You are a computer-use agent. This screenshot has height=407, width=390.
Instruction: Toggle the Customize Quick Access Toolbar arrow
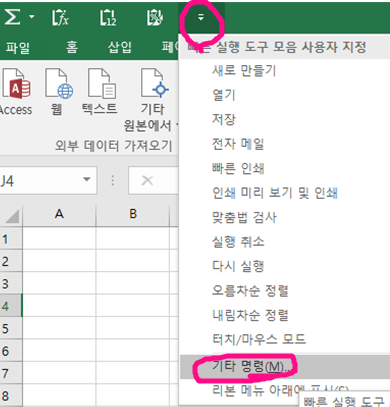[201, 17]
